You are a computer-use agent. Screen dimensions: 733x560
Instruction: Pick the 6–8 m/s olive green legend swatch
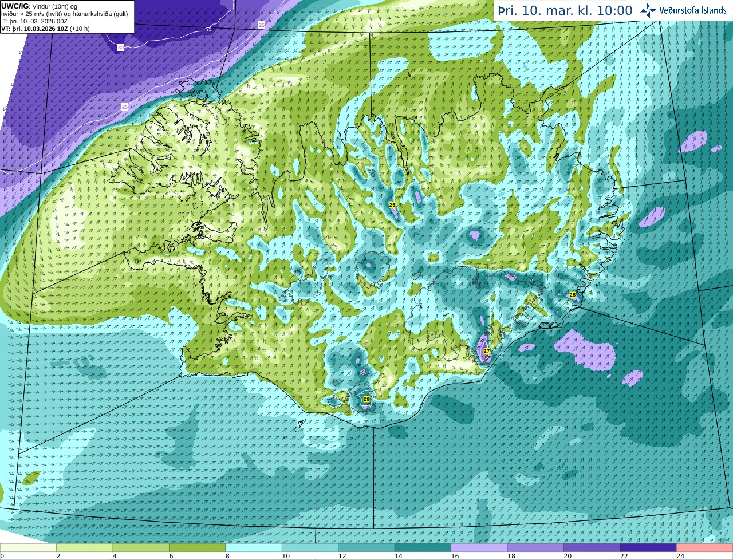click(198, 548)
